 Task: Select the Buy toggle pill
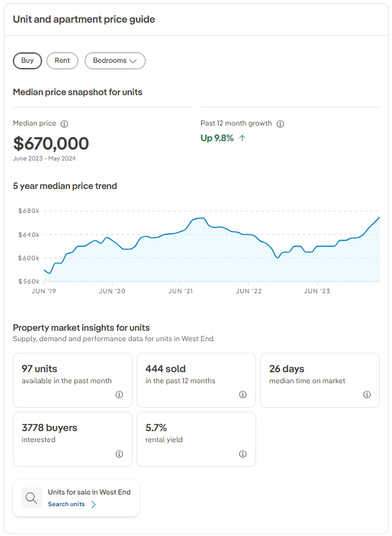[x=27, y=61]
